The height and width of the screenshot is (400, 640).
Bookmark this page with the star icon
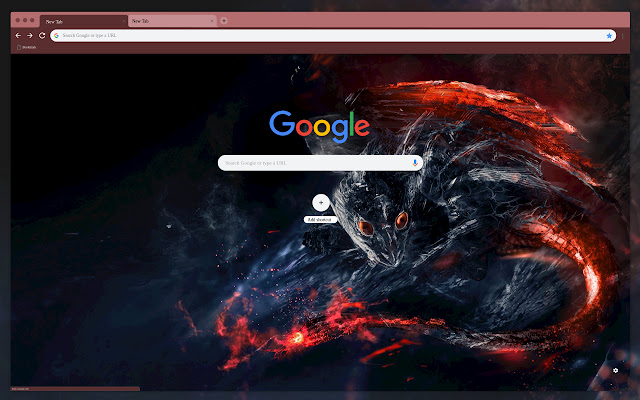point(609,36)
